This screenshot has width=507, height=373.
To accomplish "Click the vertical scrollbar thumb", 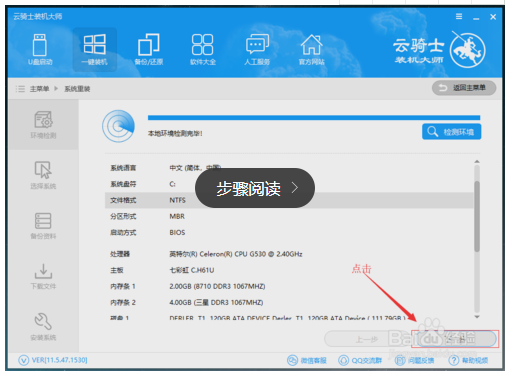I will (477, 216).
